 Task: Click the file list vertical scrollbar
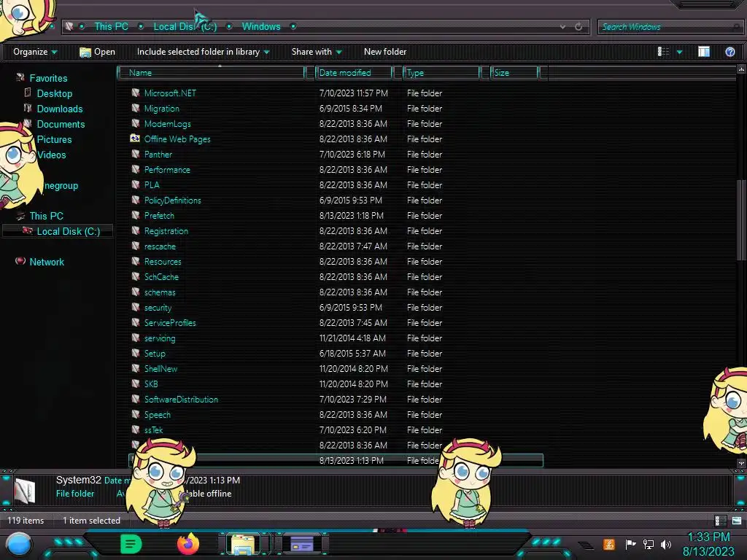[x=741, y=220]
